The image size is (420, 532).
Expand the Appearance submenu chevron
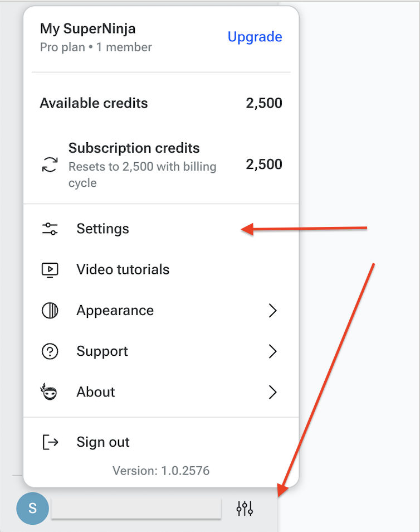click(x=272, y=311)
